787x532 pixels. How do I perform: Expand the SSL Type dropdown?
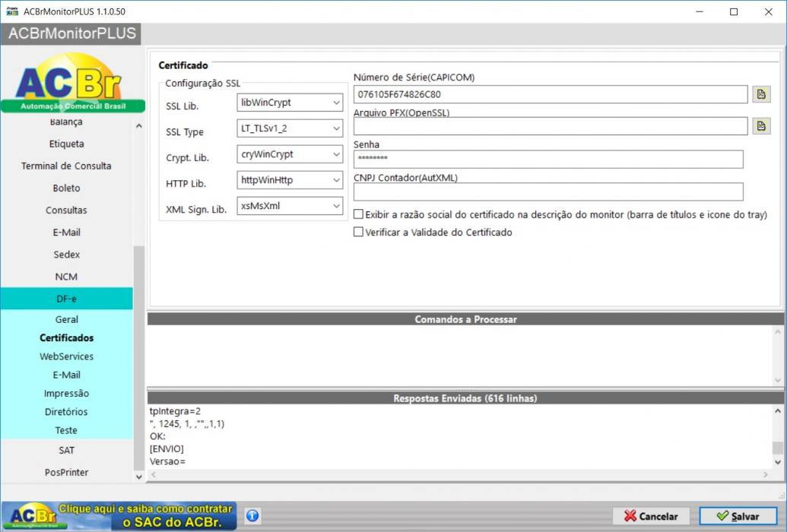pyautogui.click(x=290, y=128)
